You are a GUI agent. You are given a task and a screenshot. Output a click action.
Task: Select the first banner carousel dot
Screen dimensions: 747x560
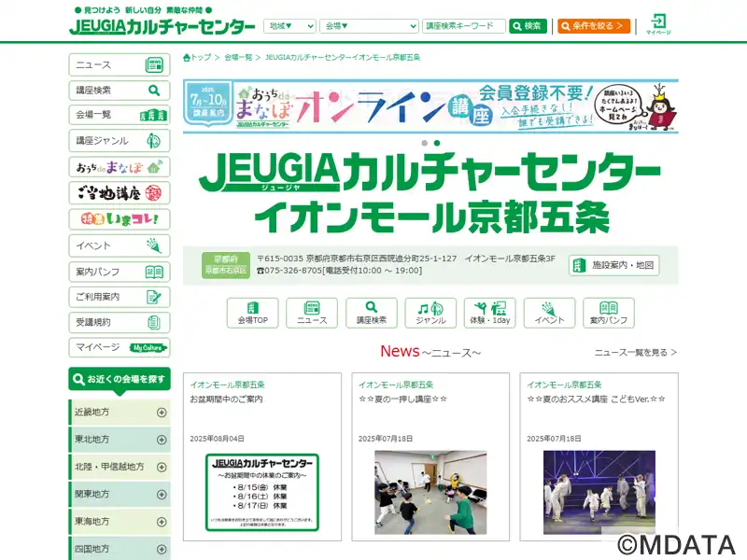[425, 143]
